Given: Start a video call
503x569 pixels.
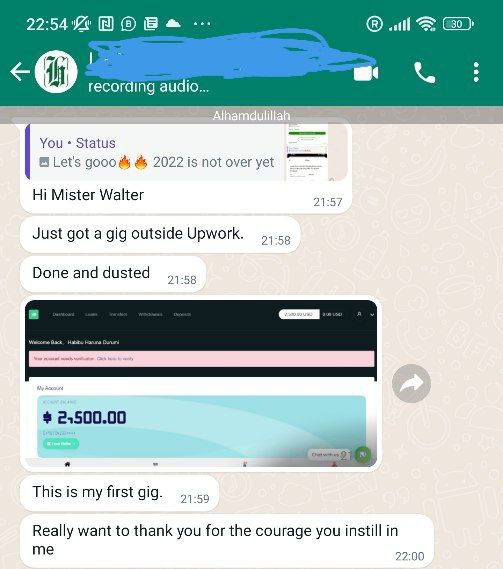Looking at the screenshot, I should [x=366, y=73].
